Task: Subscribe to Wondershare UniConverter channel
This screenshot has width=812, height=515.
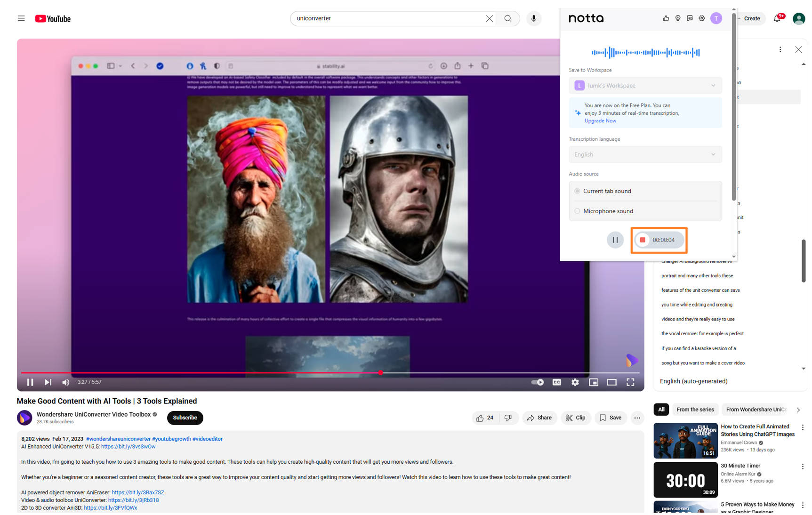Action: pyautogui.click(x=185, y=418)
